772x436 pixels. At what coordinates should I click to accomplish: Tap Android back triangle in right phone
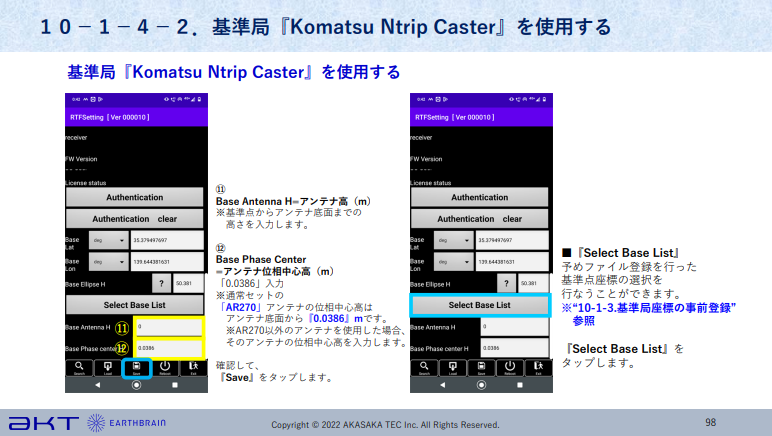point(443,385)
